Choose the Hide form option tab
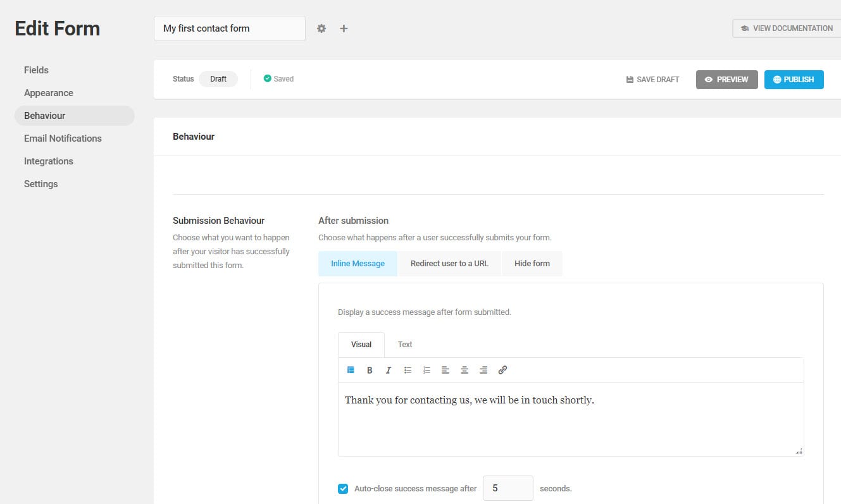Screen dimensions: 841x504 532,264
